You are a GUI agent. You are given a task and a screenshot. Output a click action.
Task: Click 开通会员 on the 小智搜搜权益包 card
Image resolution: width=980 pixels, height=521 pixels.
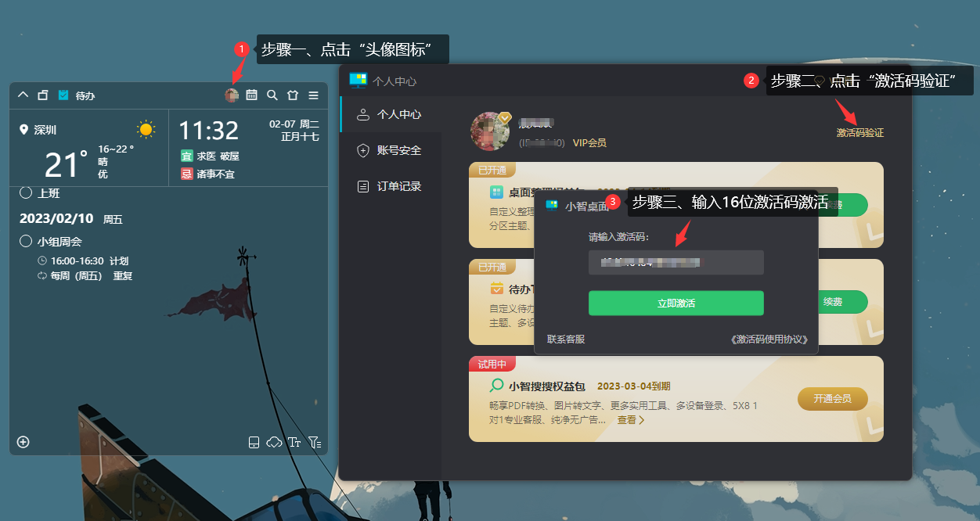[x=832, y=398]
